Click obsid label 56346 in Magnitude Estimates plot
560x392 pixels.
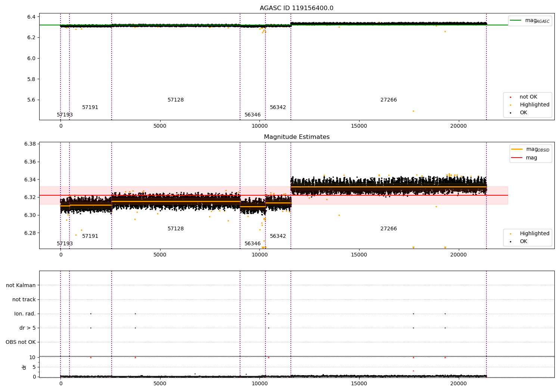(252, 243)
